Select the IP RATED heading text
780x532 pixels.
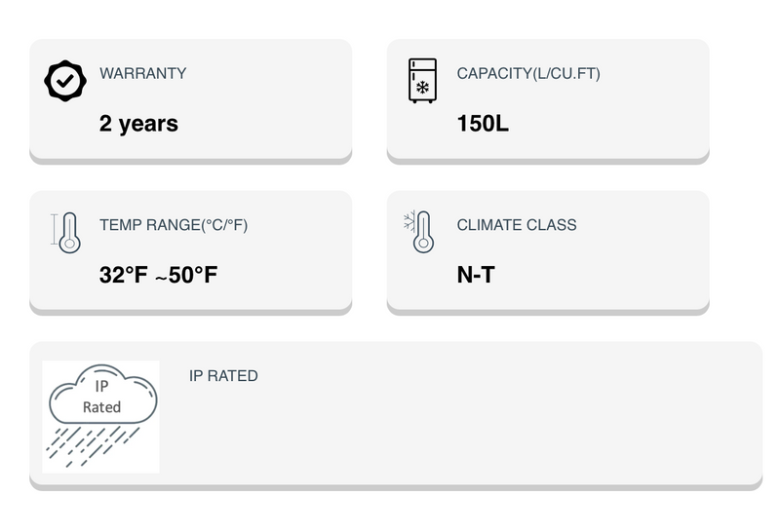223,376
